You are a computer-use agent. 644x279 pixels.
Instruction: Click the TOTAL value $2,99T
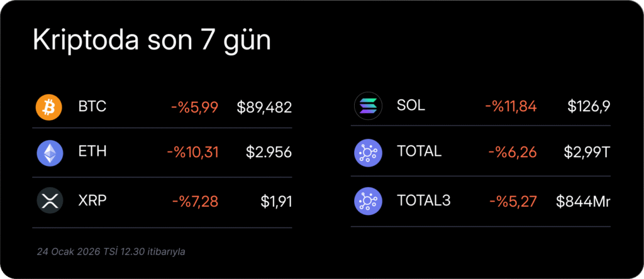click(x=588, y=151)
